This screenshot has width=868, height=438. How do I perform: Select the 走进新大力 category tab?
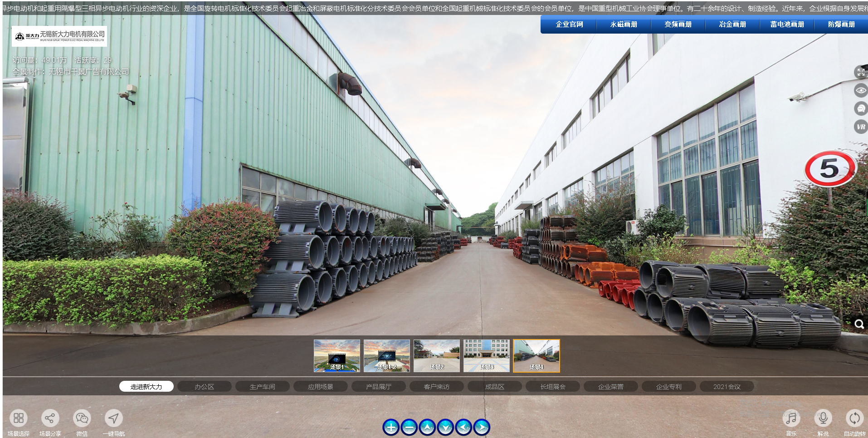(x=146, y=386)
